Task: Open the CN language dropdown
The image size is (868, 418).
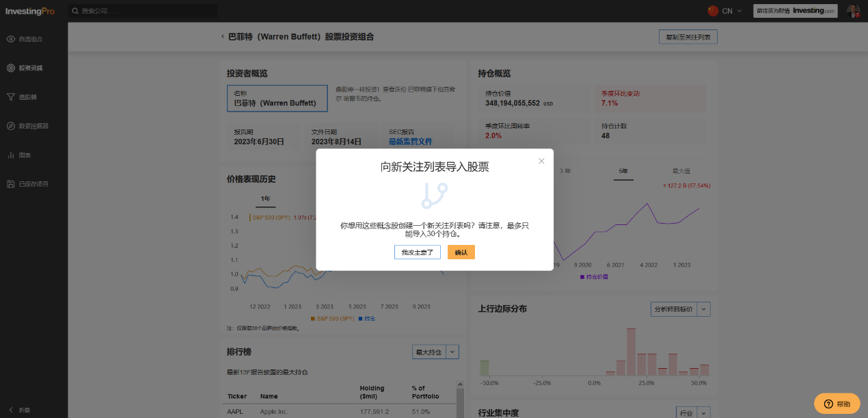Action: click(731, 11)
